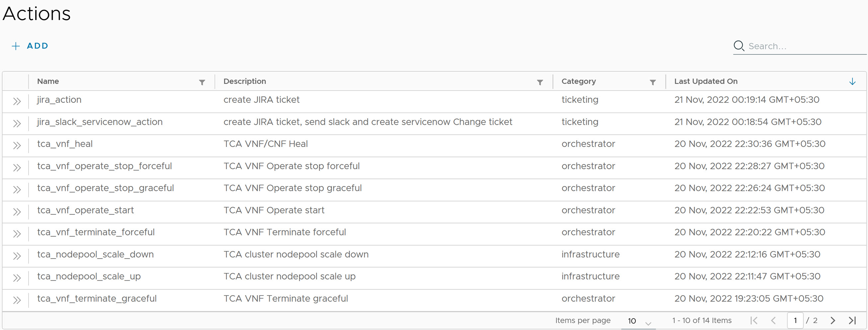The height and width of the screenshot is (330, 868).
Task: Select the tca_vnf_operate_stop_graceful name cell
Action: (x=106, y=188)
